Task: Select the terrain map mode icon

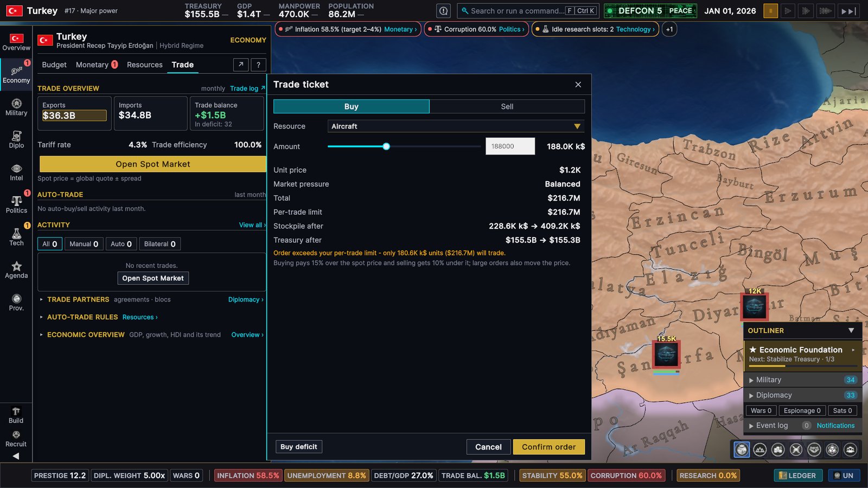Action: (760, 449)
